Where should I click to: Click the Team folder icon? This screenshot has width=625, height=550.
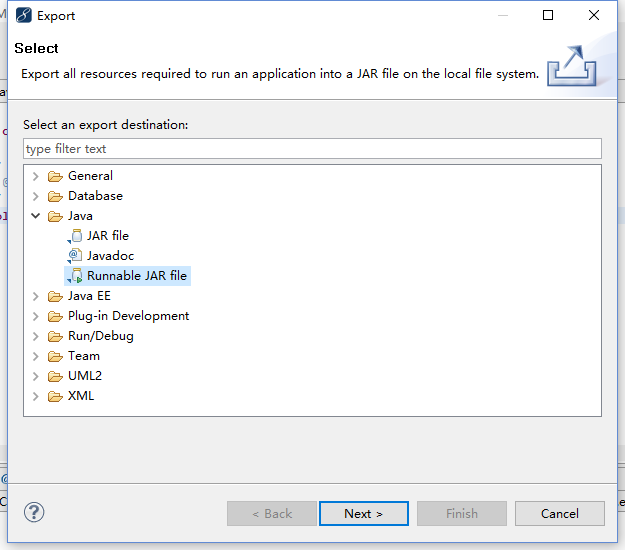coord(55,356)
